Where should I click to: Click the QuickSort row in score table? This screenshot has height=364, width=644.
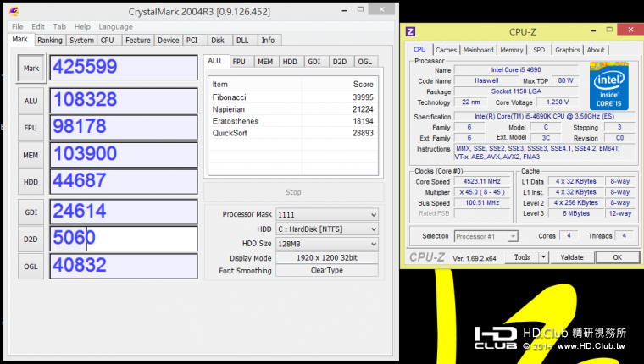[293, 133]
